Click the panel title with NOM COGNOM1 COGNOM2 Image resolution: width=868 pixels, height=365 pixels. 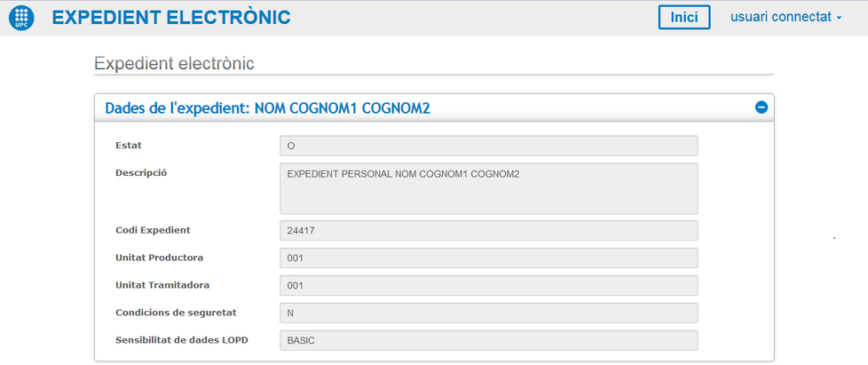coord(267,107)
